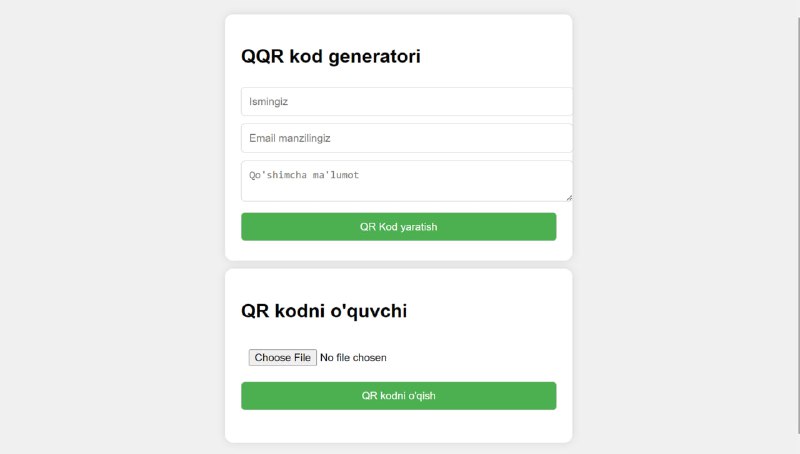Click the QR kodni o'qish button
This screenshot has height=454, width=800.
398,396
